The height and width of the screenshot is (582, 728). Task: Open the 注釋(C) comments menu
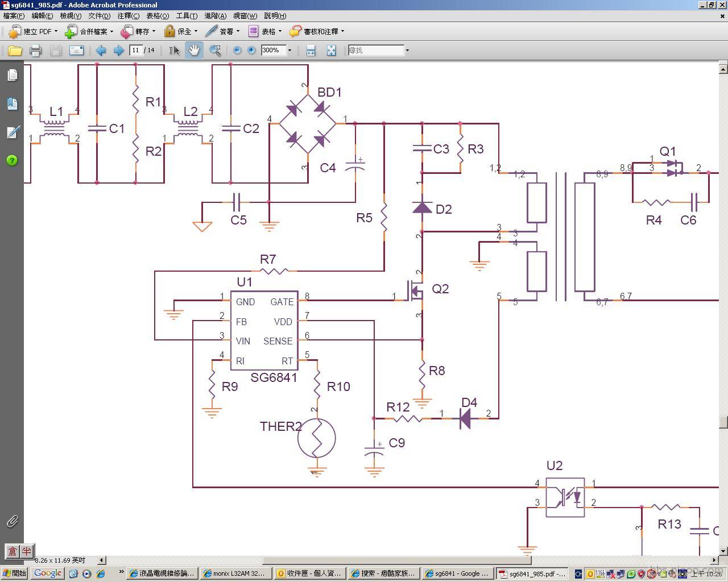[128, 16]
